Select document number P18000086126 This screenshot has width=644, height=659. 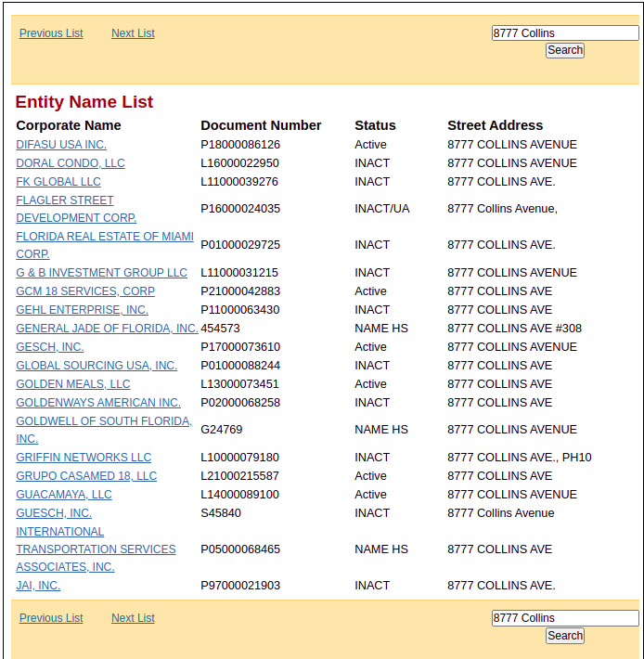click(240, 145)
